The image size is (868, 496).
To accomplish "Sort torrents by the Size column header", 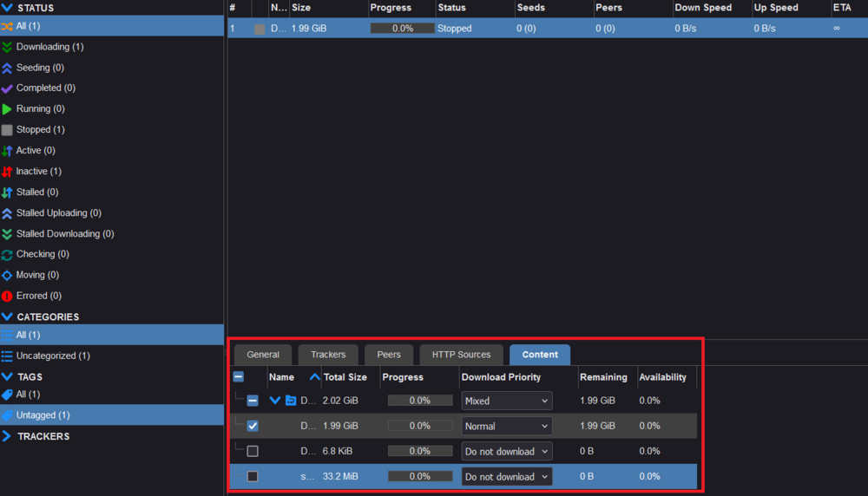I will coord(329,8).
